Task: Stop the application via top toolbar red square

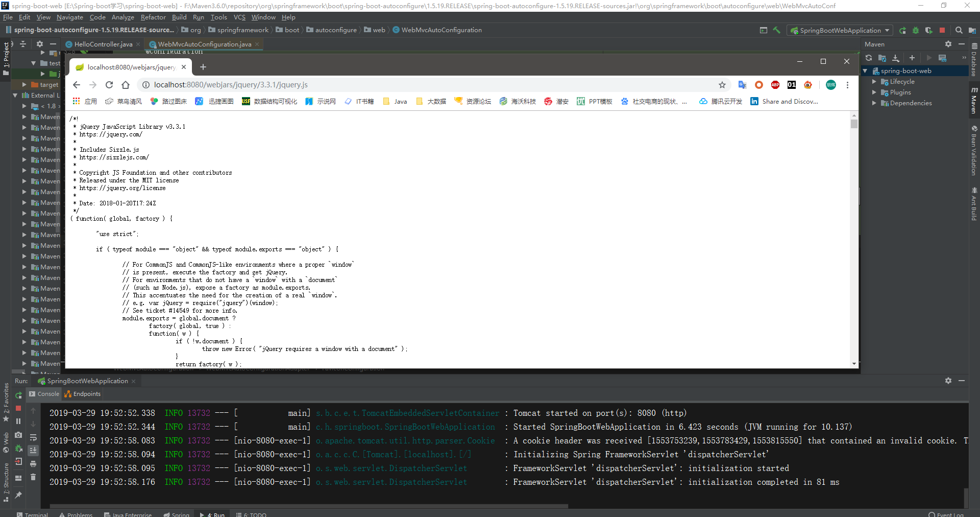Action: pyautogui.click(x=942, y=30)
